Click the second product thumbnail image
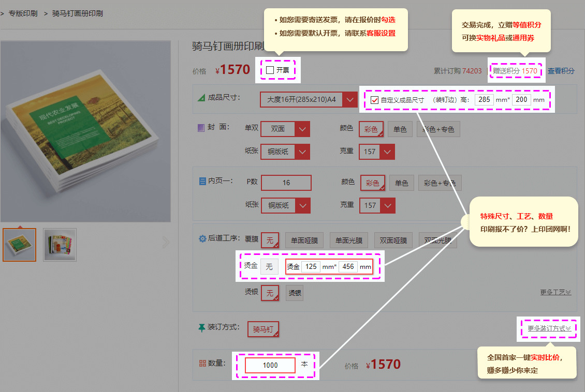The width and height of the screenshot is (585, 392). click(x=60, y=244)
